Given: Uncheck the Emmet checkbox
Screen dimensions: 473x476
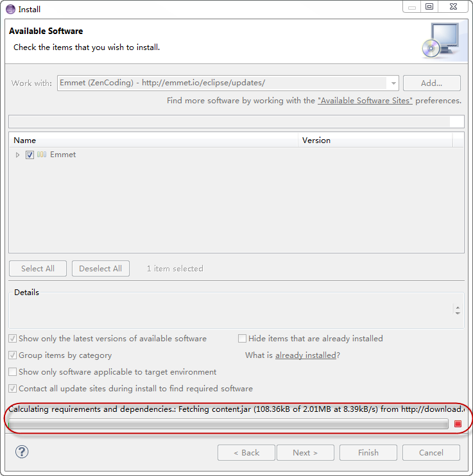Looking at the screenshot, I should 30,155.
